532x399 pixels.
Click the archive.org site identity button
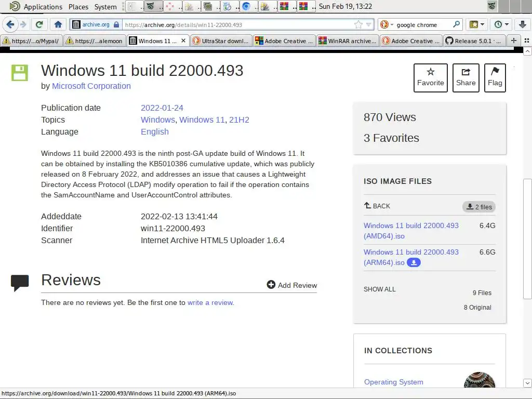click(96, 24)
